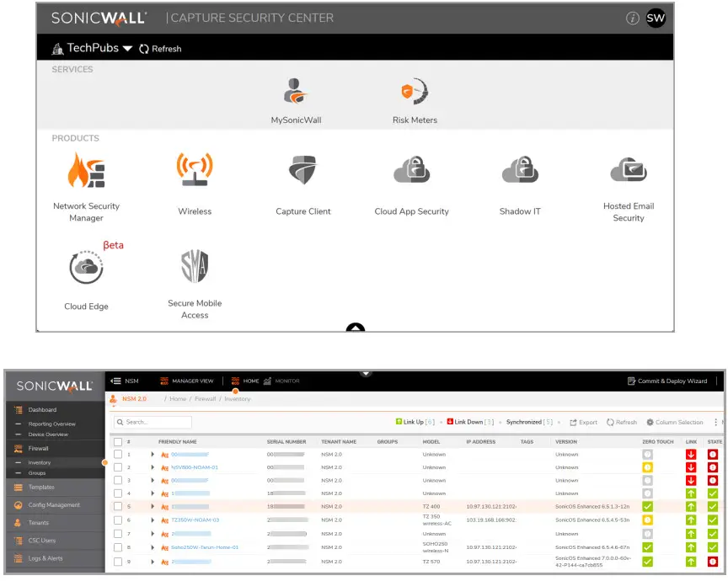
Task: Open the Network Security Manager product
Action: coord(85,171)
